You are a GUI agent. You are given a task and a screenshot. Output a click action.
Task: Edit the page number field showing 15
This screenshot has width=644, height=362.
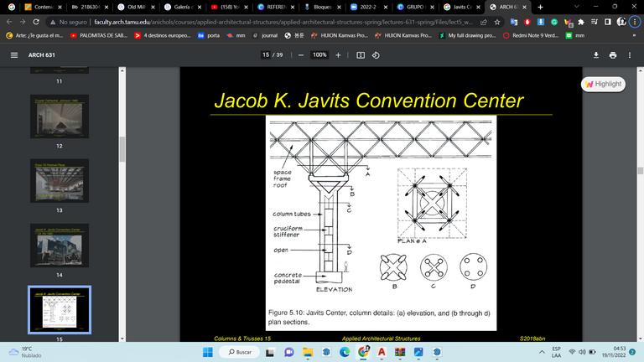tap(266, 54)
